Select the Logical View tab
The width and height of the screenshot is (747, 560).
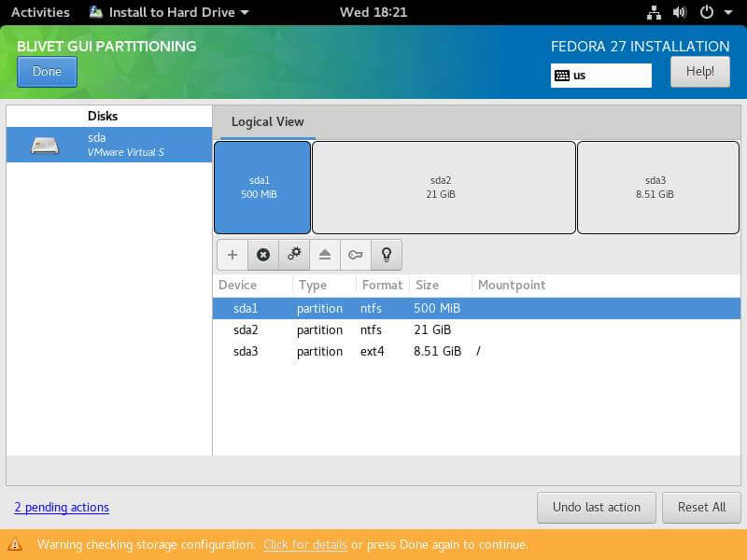pyautogui.click(x=267, y=121)
